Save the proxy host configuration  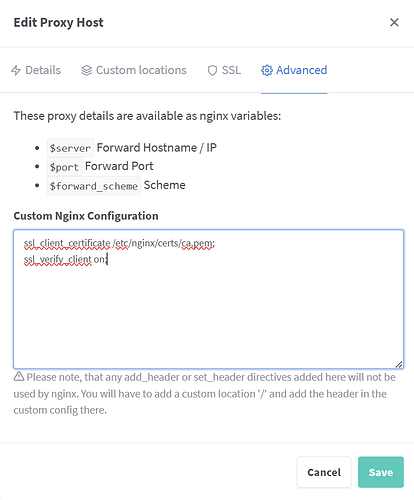pyautogui.click(x=381, y=472)
